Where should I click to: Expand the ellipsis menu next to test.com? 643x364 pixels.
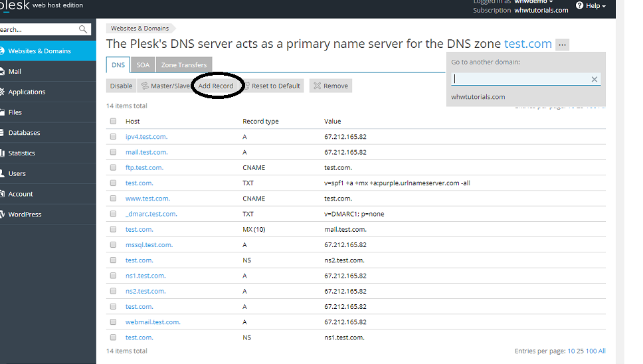[563, 45]
